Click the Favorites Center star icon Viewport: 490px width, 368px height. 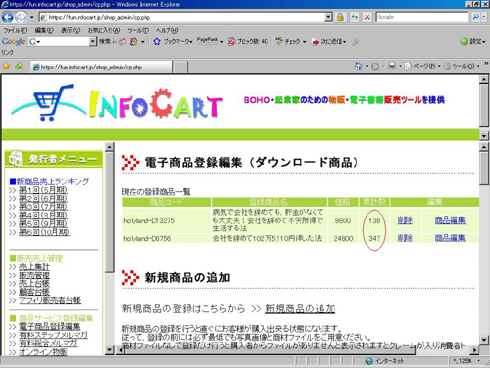coord(6,66)
